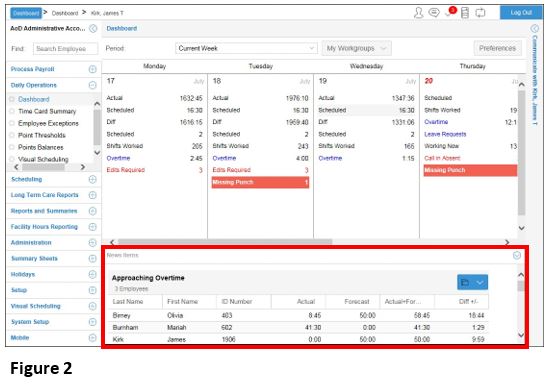
Task: Open the messages chat bubble icon
Action: point(434,13)
